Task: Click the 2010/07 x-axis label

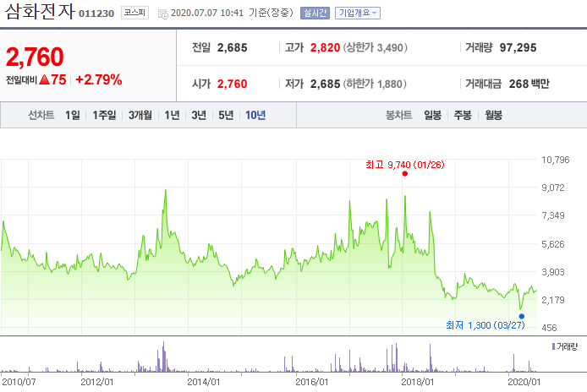Action: click(x=19, y=382)
